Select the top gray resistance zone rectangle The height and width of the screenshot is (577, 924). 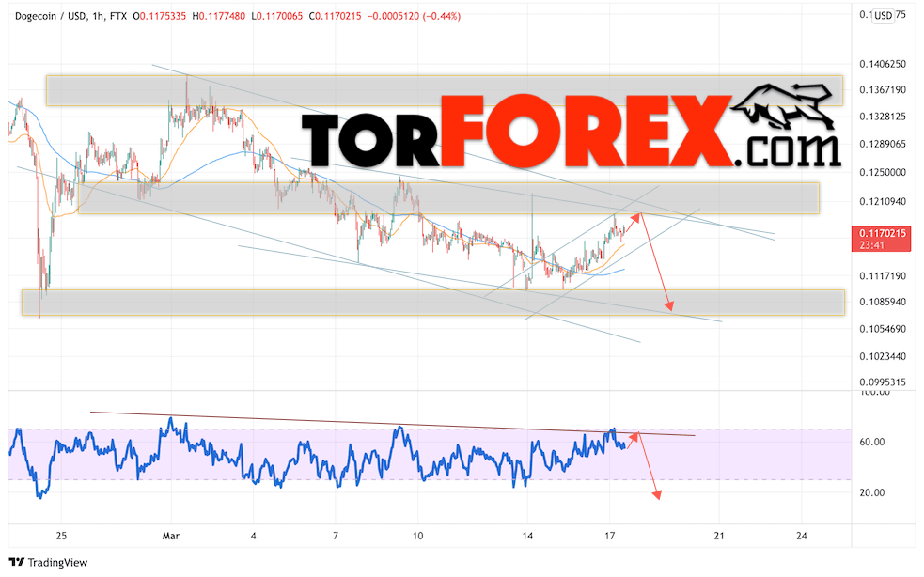[x=445, y=90]
